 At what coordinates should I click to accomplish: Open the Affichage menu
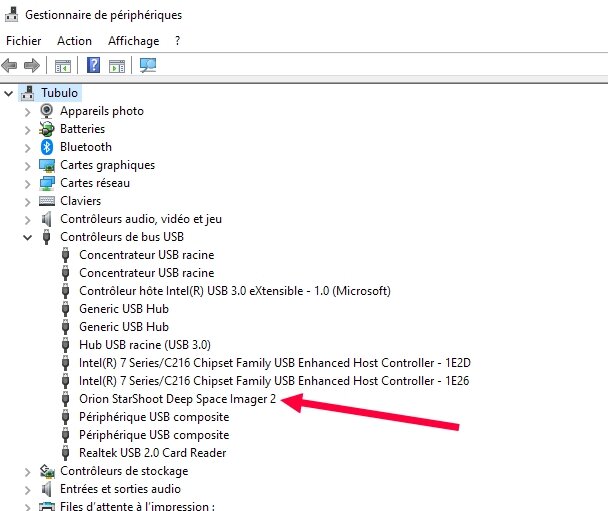pos(133,41)
